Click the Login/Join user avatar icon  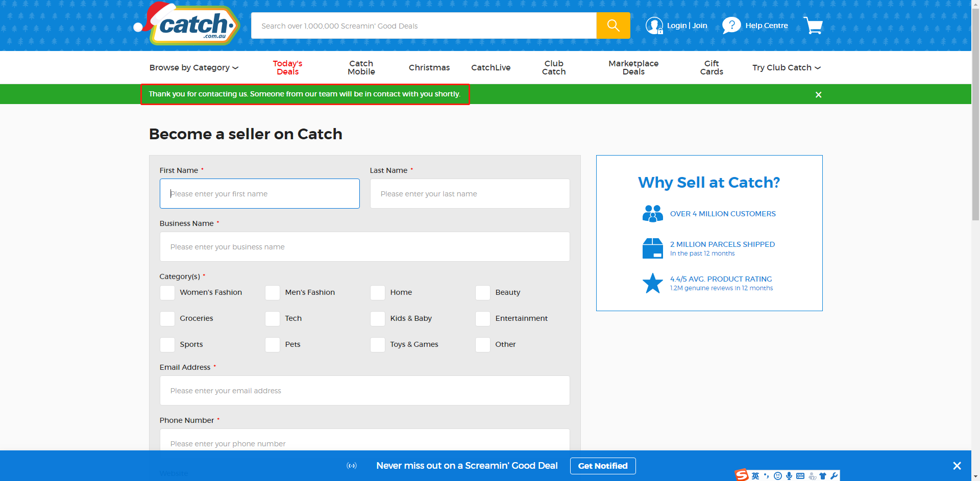pyautogui.click(x=654, y=26)
